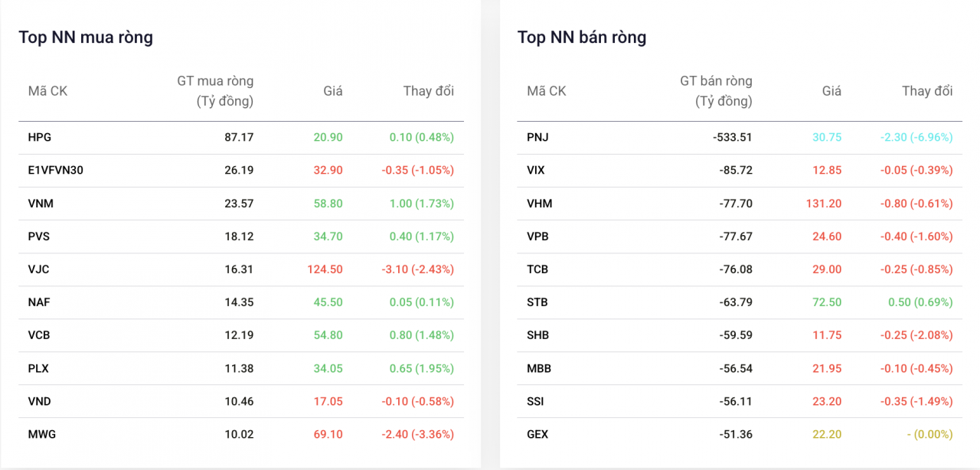This screenshot has width=980, height=470.
Task: Open the VIX stock code
Action: click(536, 170)
